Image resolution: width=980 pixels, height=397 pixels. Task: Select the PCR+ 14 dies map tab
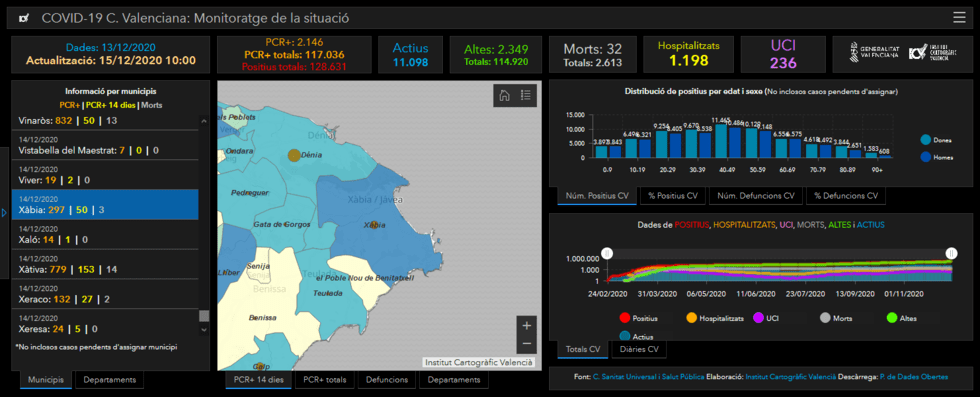point(259,379)
